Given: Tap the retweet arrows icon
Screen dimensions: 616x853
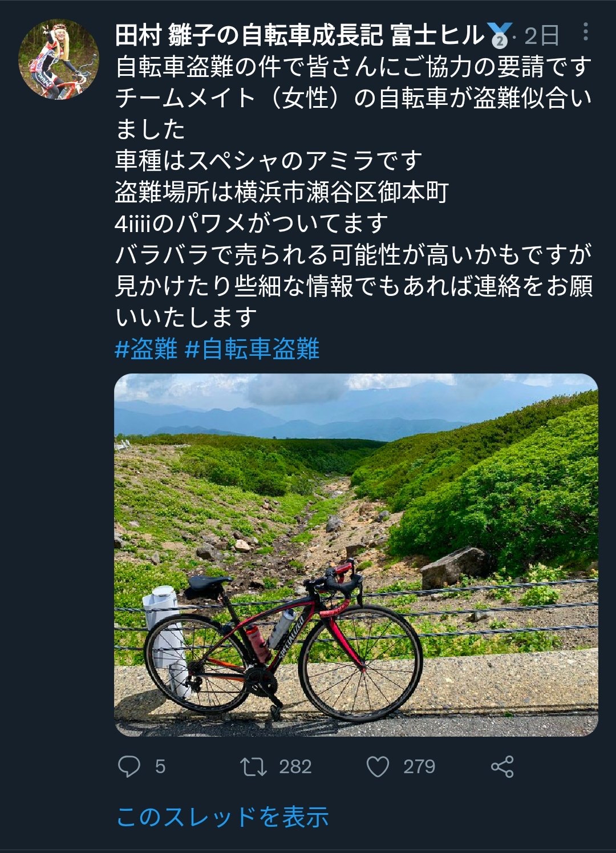Looking at the screenshot, I should [253, 766].
